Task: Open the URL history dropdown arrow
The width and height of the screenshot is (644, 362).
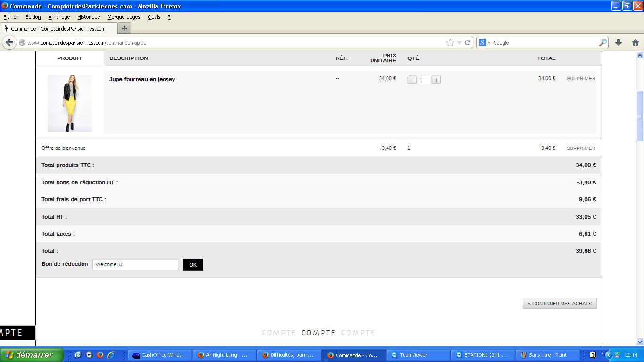Action: [459, 42]
